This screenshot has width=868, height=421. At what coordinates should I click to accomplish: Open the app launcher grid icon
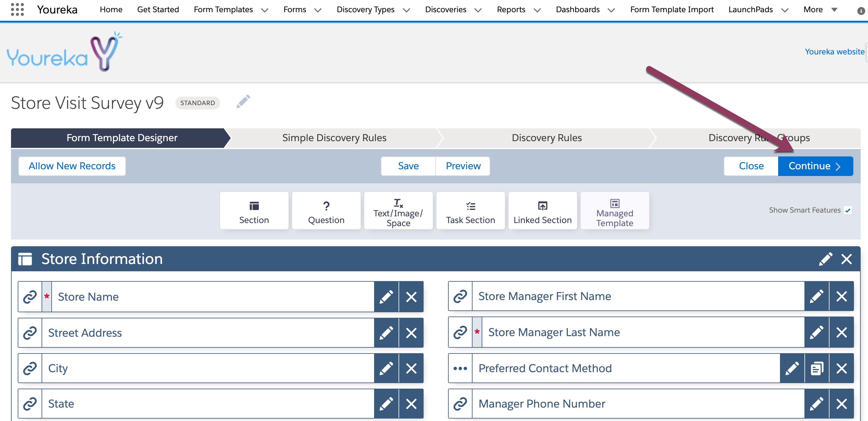[x=17, y=9]
